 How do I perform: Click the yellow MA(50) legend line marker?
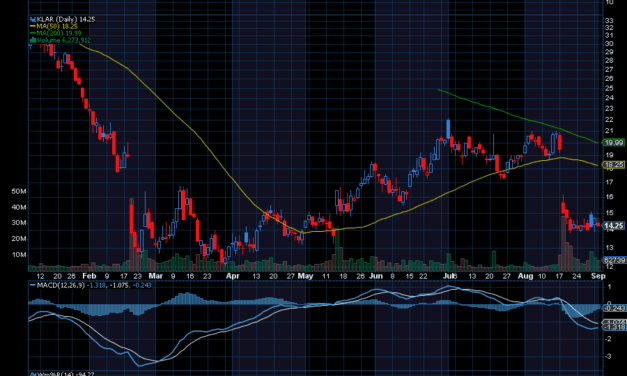33,26
